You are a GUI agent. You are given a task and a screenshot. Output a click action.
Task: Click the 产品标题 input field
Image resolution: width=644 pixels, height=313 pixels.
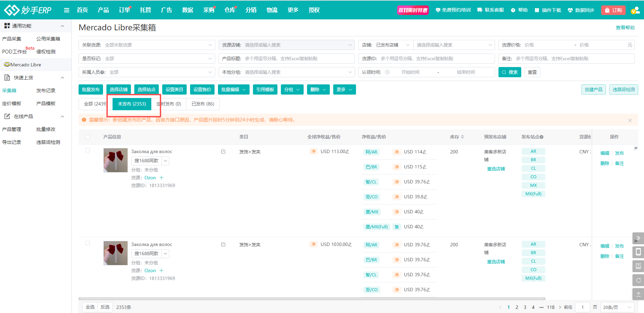pos(298,59)
